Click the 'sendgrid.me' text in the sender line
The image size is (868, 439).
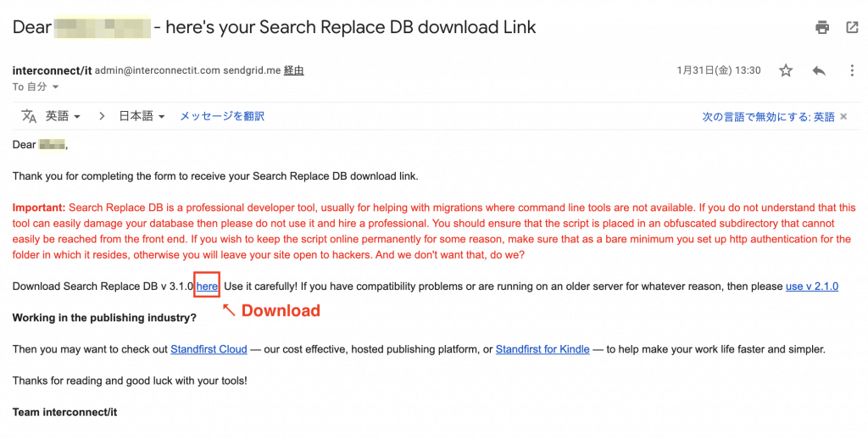(252, 70)
